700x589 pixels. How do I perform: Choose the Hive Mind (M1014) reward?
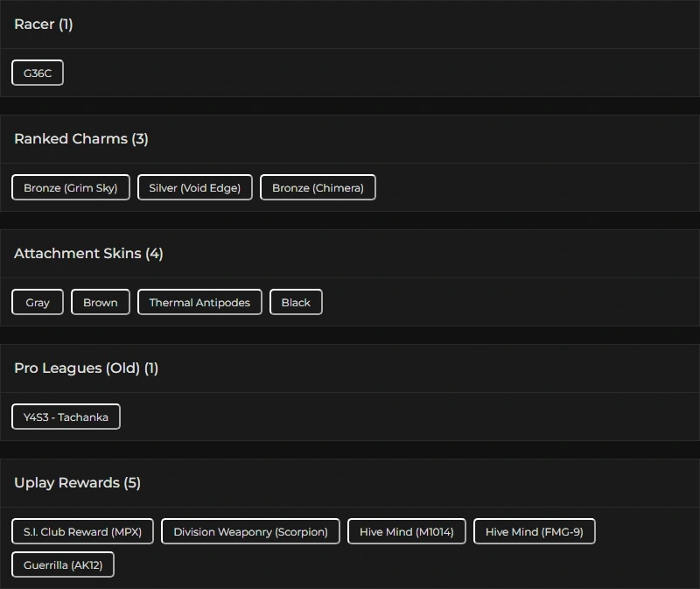coord(407,532)
